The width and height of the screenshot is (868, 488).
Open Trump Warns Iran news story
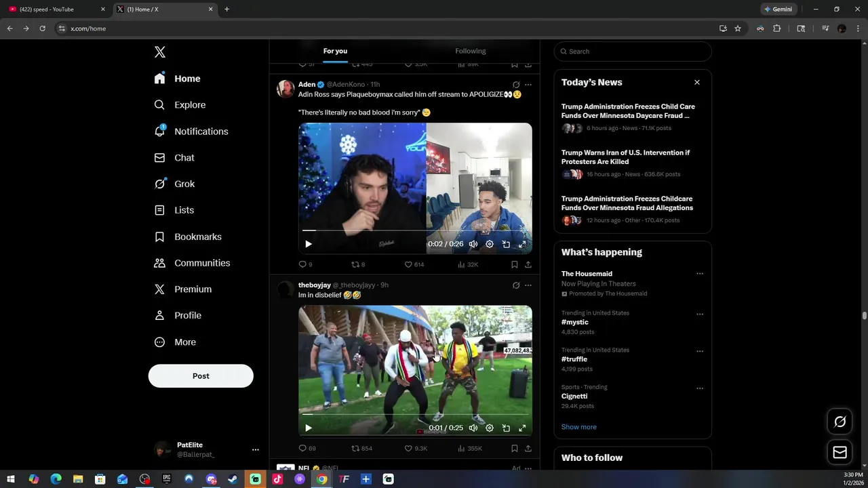point(632,163)
